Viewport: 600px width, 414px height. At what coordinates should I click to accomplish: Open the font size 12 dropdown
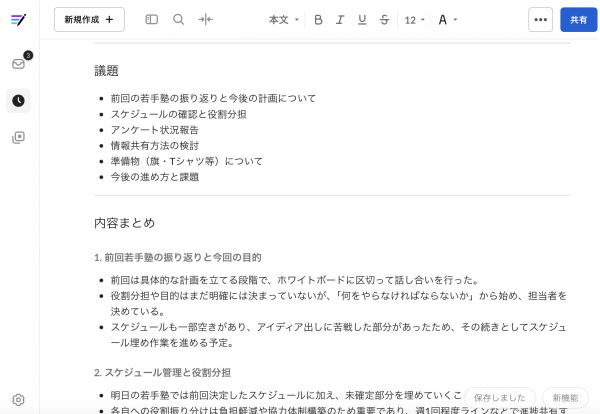[414, 19]
